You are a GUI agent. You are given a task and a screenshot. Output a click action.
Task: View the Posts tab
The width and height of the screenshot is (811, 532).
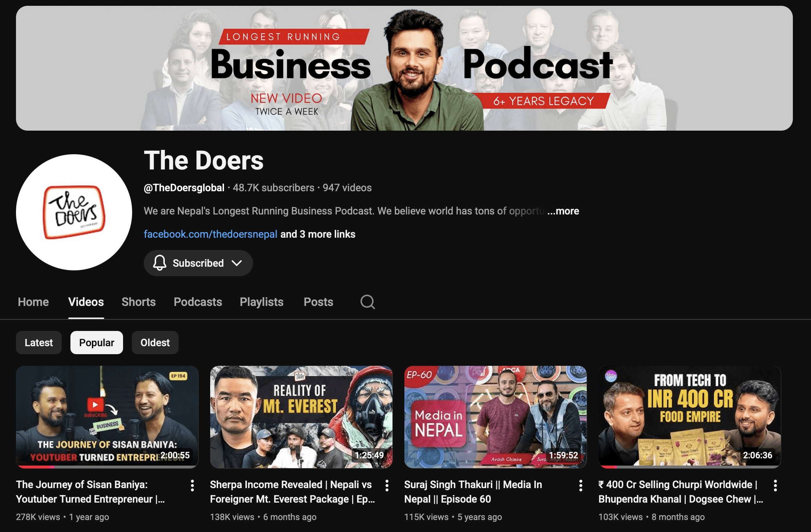(x=318, y=302)
